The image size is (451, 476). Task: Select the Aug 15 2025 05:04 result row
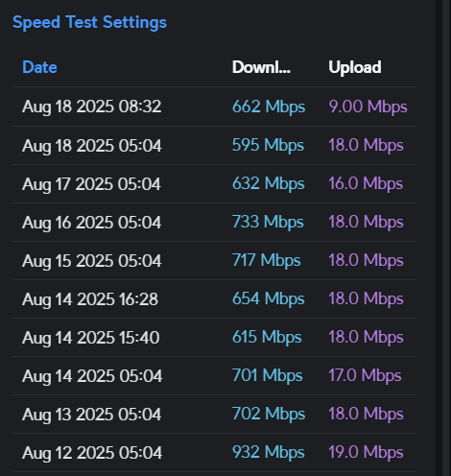tap(214, 261)
